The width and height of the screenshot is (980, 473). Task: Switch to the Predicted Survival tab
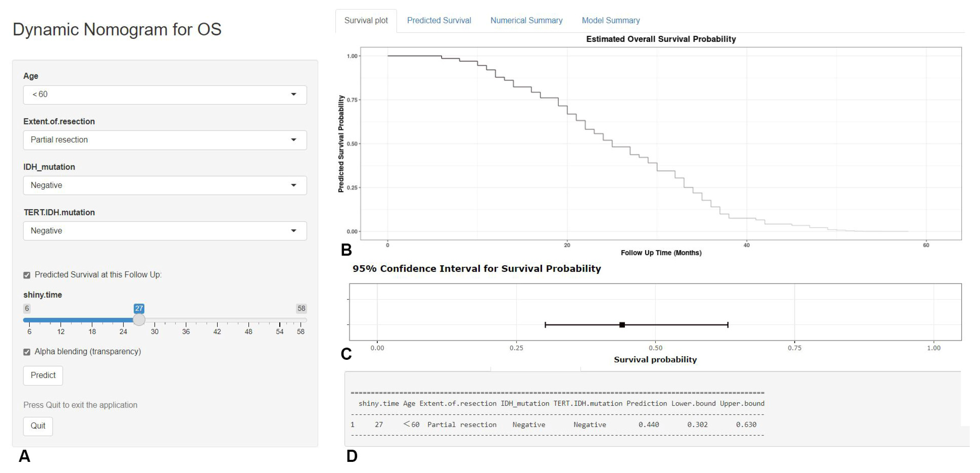(439, 21)
